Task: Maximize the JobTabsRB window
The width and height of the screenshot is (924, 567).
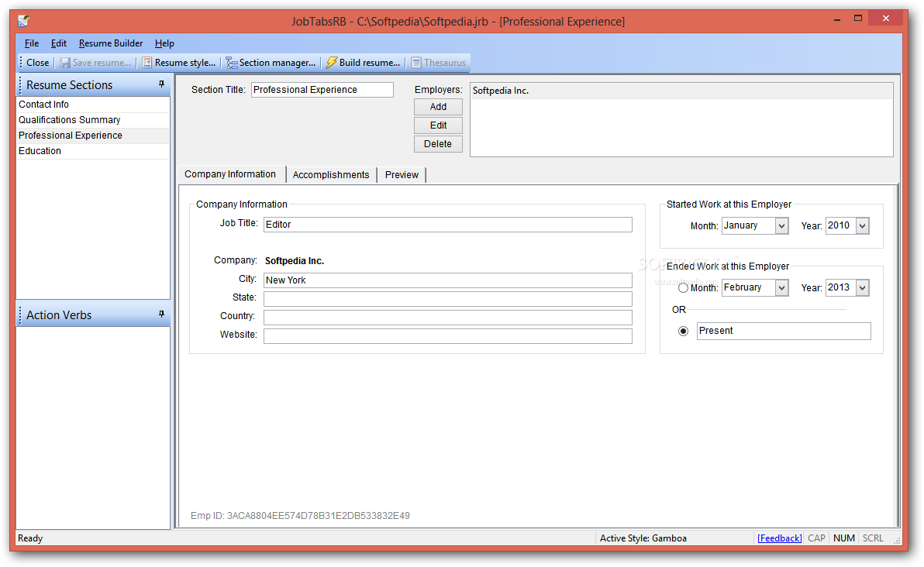Action: [x=858, y=19]
